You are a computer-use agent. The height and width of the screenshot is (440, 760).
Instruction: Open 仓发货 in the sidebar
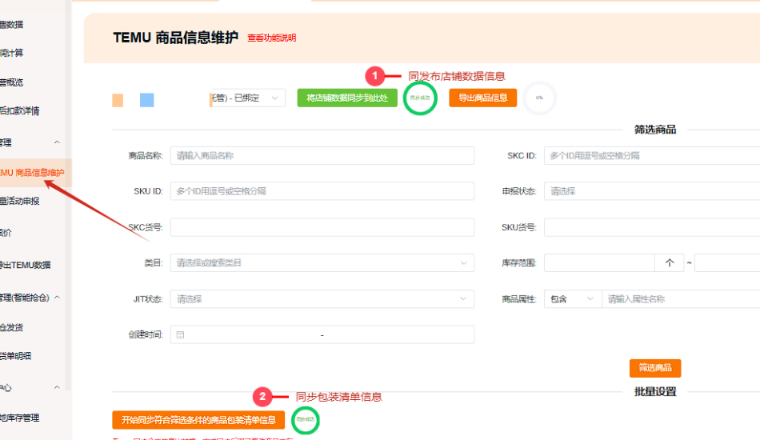click(x=12, y=328)
